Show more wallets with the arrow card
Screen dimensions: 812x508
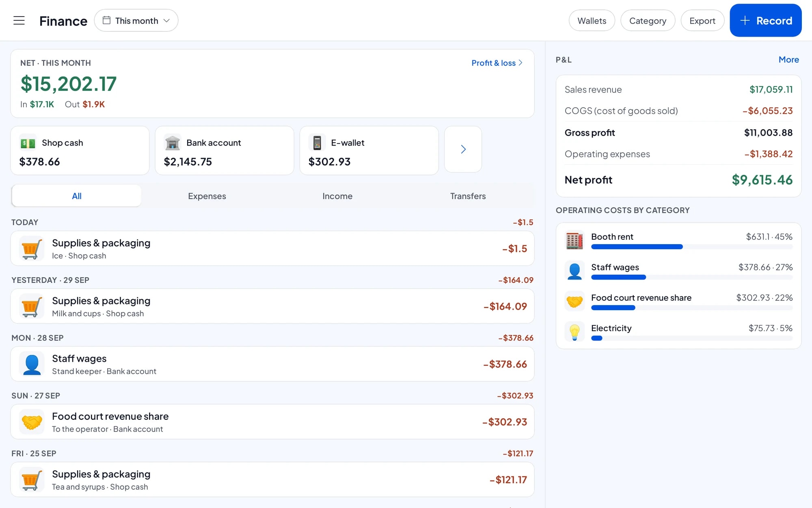coord(463,150)
